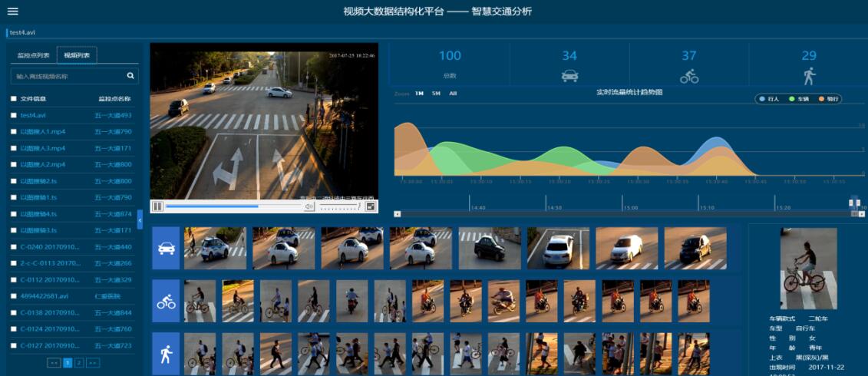
Task: Go to the next page of video list
Action: pyautogui.click(x=93, y=362)
